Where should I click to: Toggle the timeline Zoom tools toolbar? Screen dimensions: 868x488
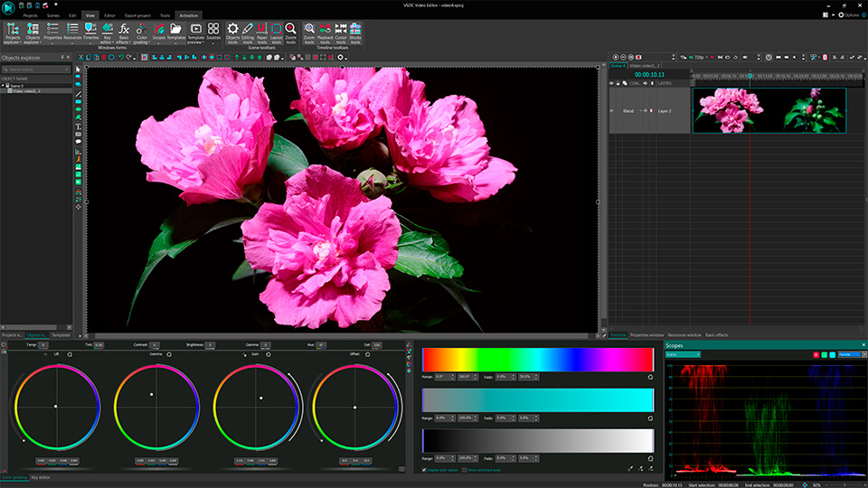[x=309, y=33]
